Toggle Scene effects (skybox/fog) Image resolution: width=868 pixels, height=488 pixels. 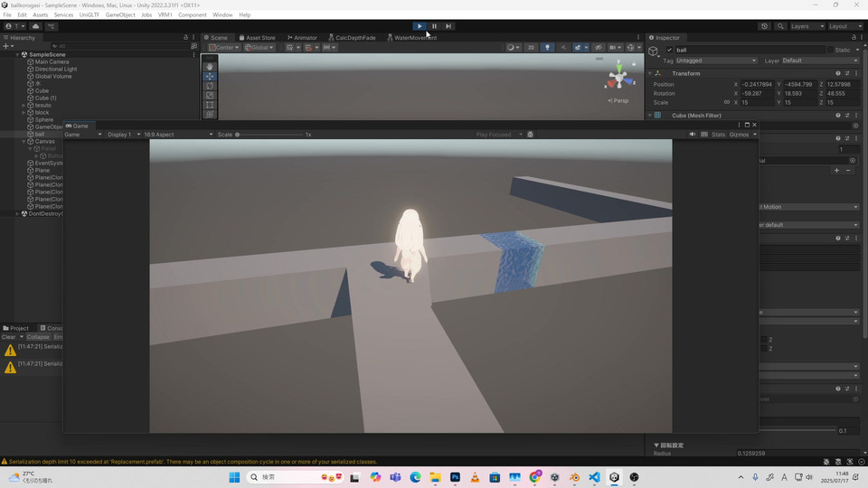[578, 48]
